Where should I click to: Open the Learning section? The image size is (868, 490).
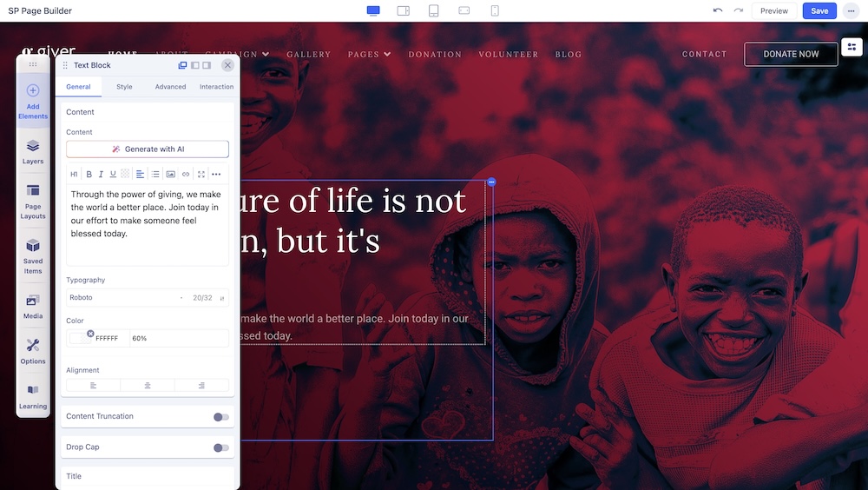click(33, 397)
